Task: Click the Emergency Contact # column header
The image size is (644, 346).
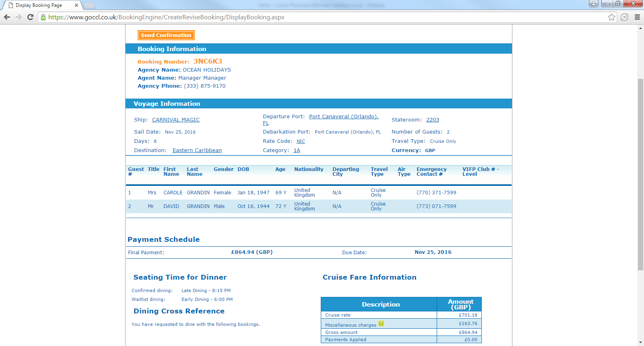Action: (x=431, y=172)
